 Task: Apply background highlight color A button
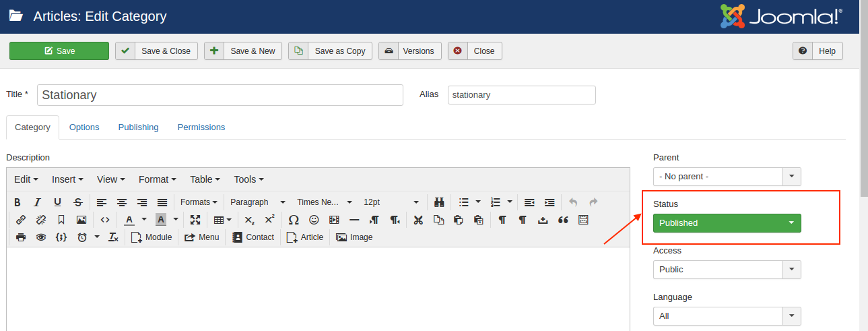tap(161, 220)
